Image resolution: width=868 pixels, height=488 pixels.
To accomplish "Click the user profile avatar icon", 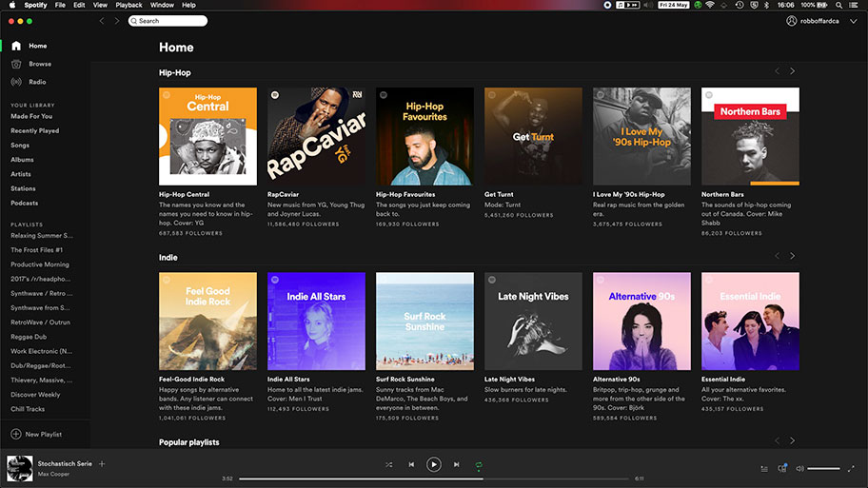I will 792,21.
